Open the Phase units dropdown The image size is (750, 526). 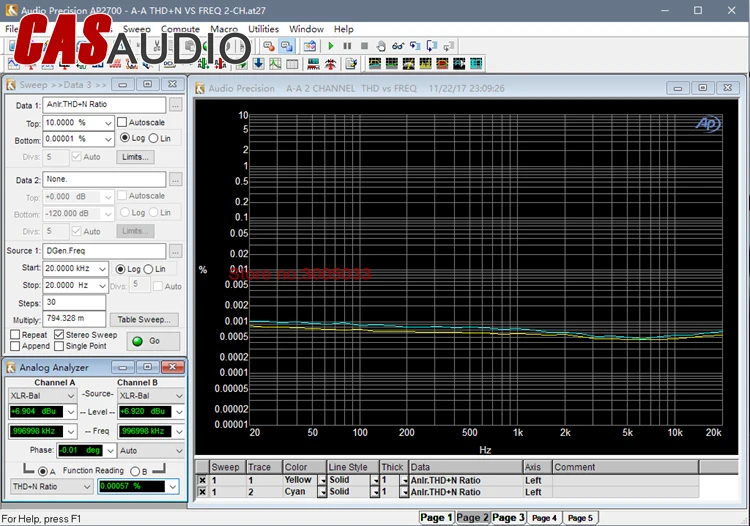coord(110,450)
